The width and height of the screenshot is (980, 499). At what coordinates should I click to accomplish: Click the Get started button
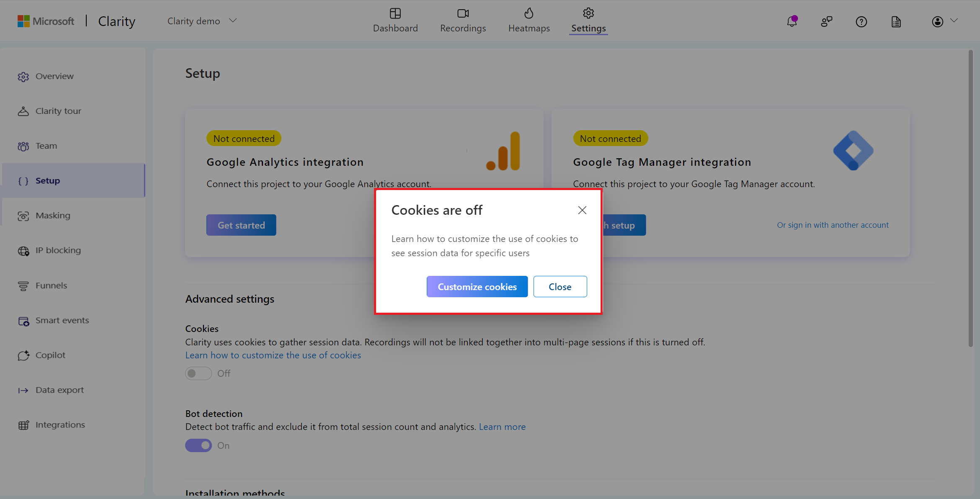(x=241, y=225)
